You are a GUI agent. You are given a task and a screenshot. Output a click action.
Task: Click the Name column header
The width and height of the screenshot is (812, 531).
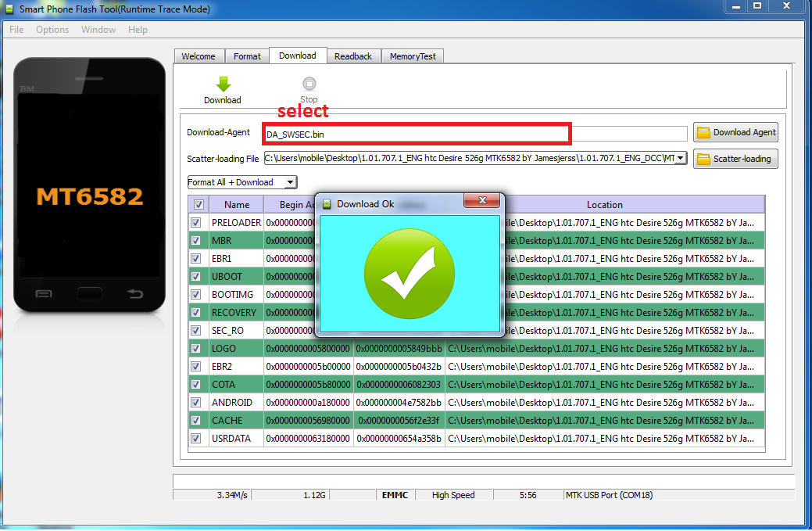[x=237, y=205]
